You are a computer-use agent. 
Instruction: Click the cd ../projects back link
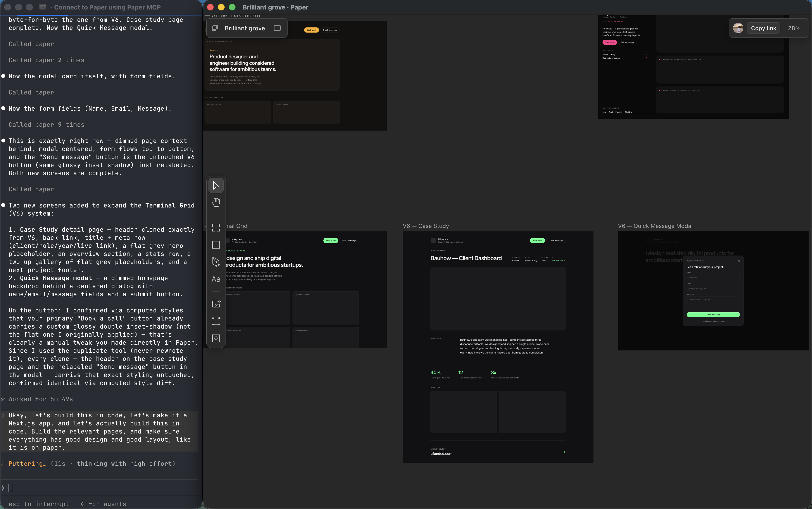pyautogui.click(x=438, y=250)
